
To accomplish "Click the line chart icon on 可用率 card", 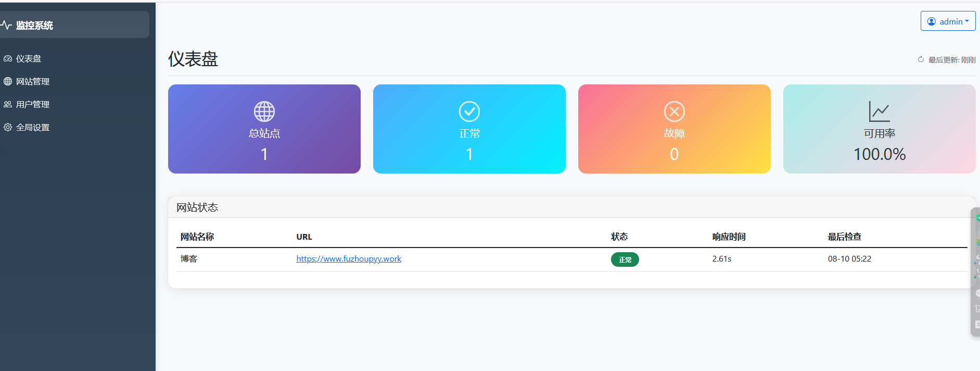I will click(880, 112).
